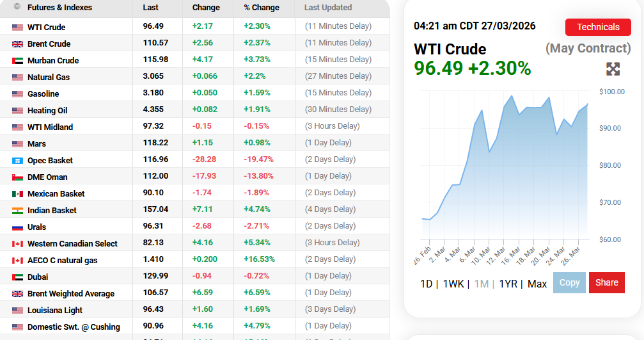Click the India flag beside Indian Basket
The height and width of the screenshot is (340, 644).
(17, 211)
